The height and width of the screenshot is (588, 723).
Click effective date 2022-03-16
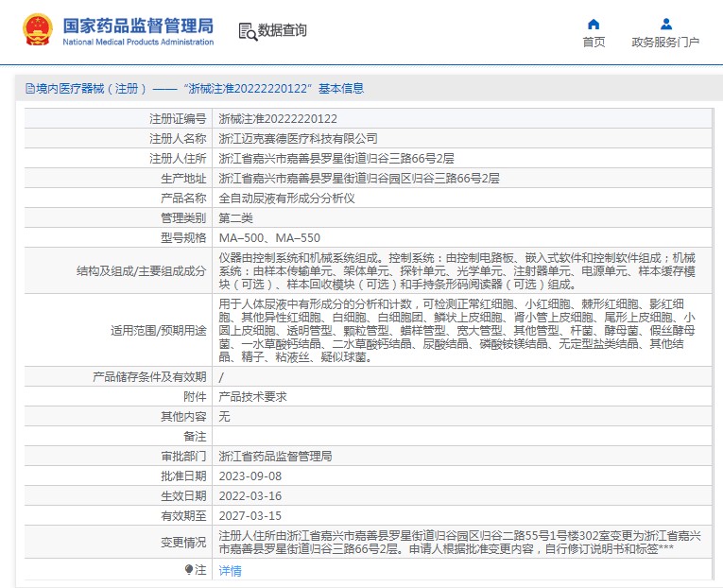tap(250, 495)
